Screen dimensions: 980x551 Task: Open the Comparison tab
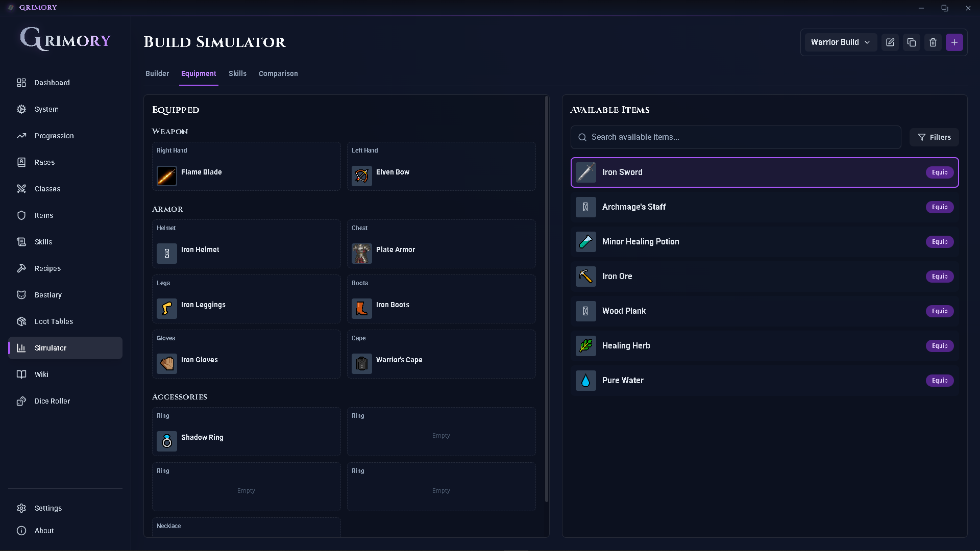278,73
